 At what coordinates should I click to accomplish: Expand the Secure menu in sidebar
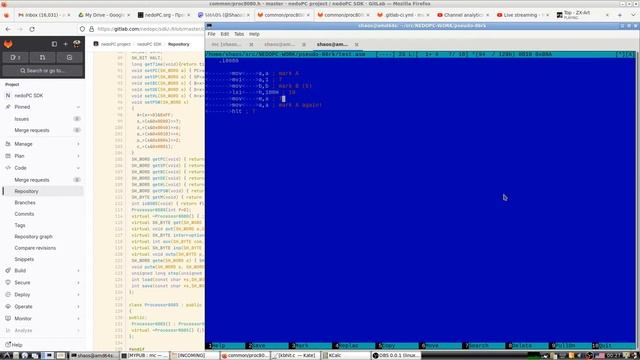[x=42, y=282]
